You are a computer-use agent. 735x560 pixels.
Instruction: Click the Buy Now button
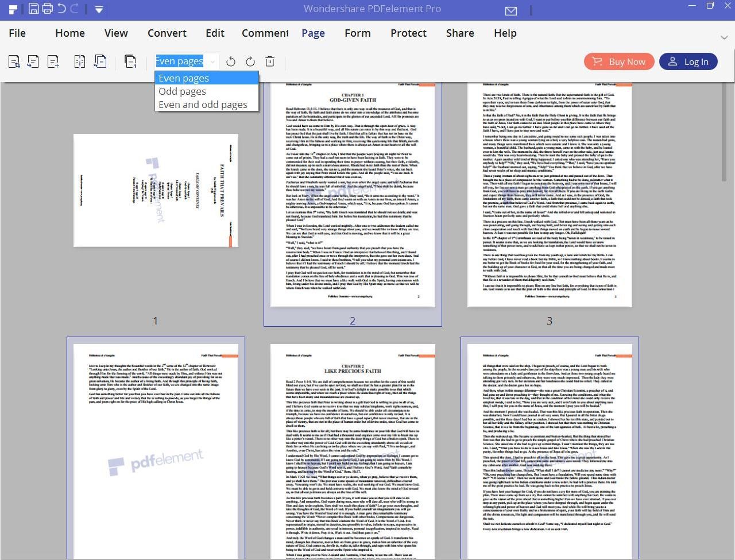pos(619,61)
